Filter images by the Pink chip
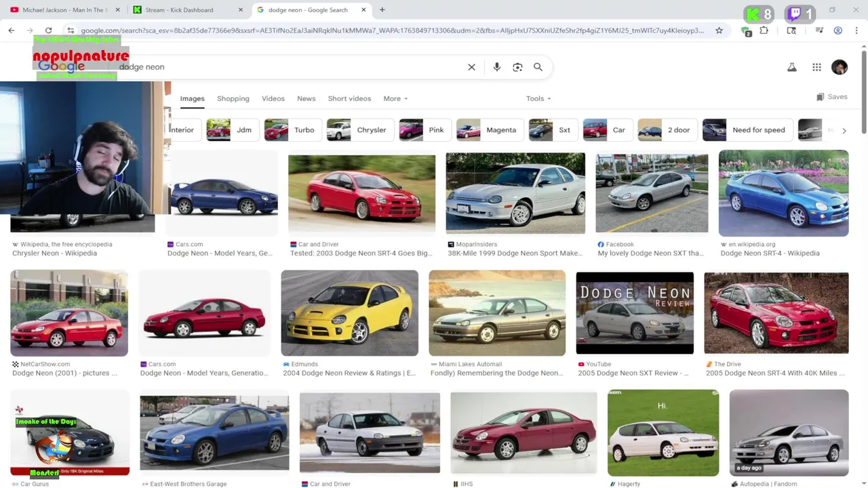 (x=425, y=130)
